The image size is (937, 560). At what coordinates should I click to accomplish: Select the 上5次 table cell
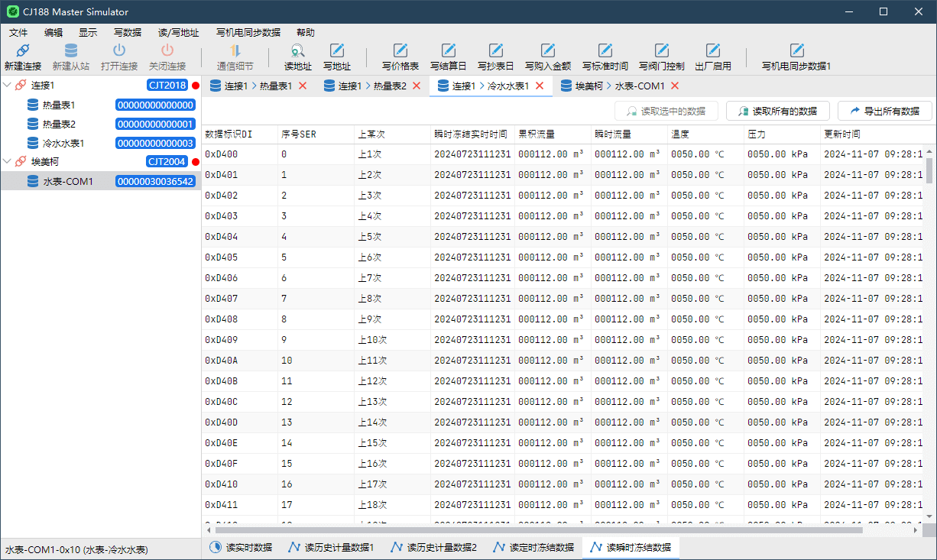[x=393, y=236]
